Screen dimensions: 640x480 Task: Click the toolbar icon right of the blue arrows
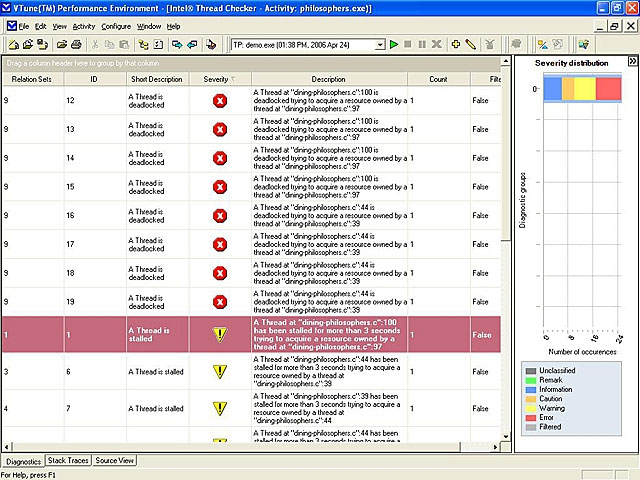coord(211,44)
